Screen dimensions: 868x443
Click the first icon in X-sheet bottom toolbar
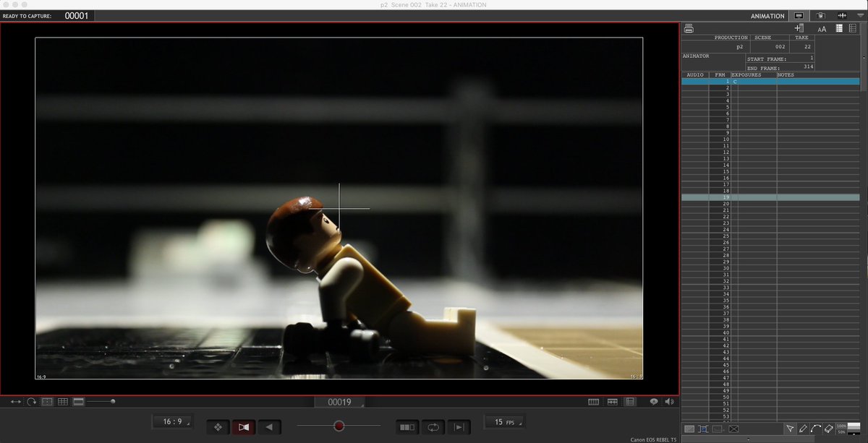click(689, 429)
